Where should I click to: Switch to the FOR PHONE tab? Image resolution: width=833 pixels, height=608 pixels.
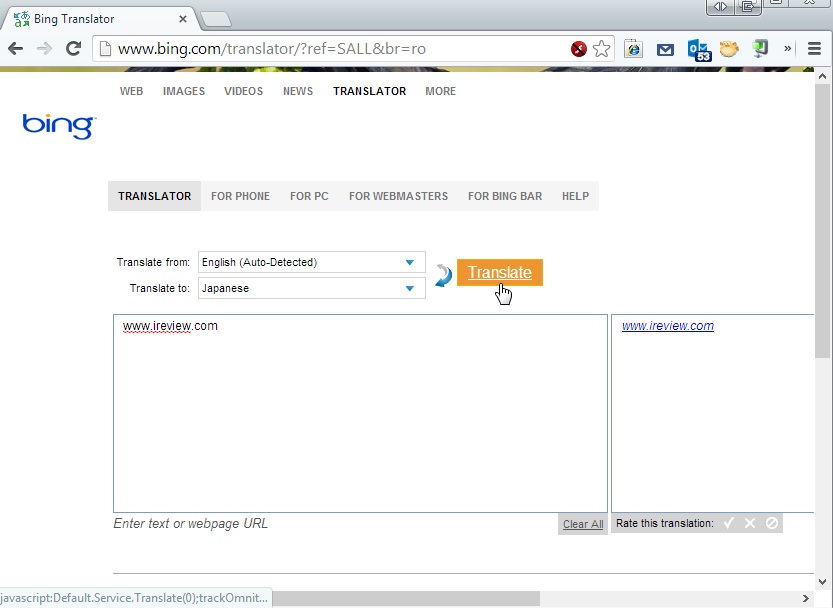click(241, 196)
